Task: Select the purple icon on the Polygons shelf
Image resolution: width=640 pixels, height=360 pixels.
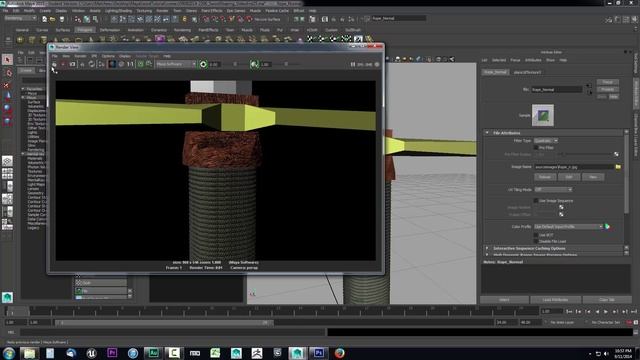Action: coord(160,39)
